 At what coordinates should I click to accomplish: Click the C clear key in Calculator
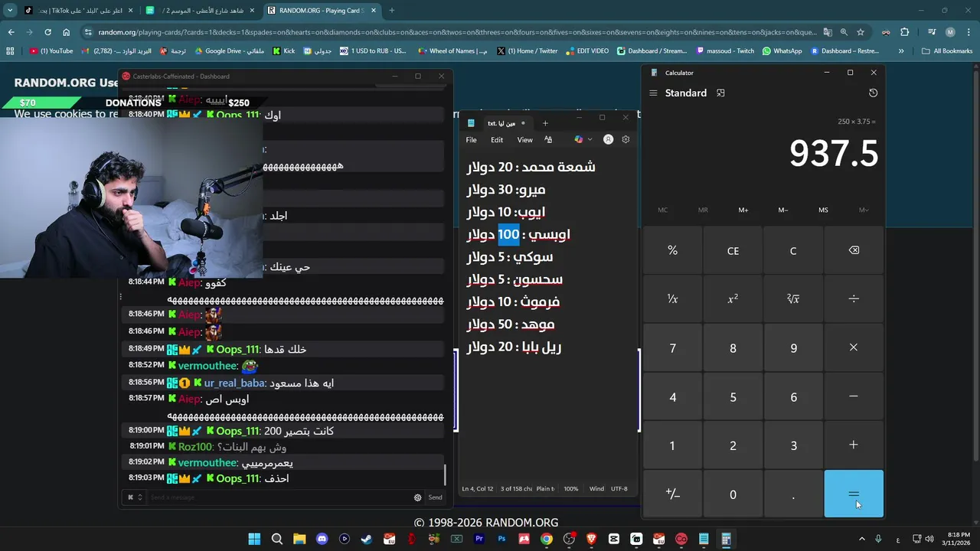coord(793,250)
